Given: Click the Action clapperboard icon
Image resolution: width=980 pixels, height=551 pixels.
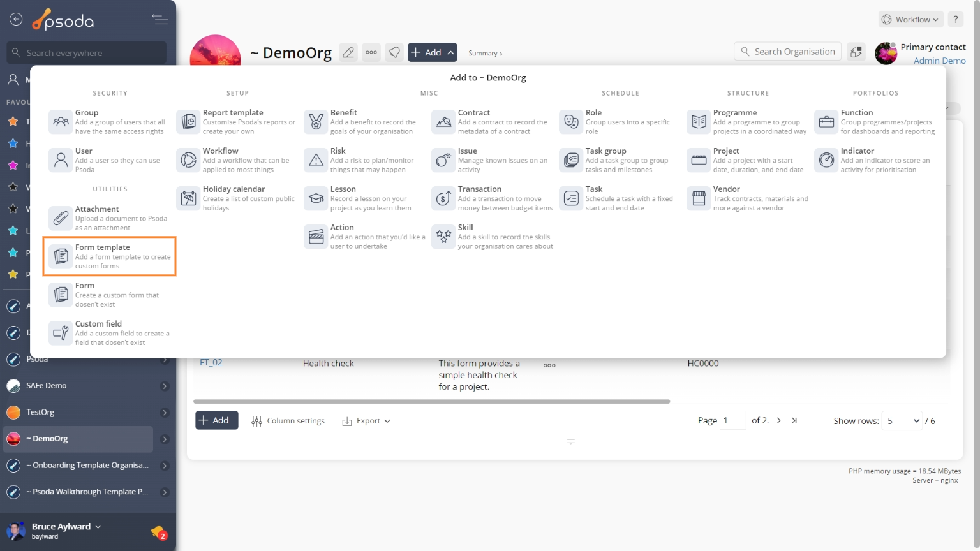Looking at the screenshot, I should [x=316, y=237].
